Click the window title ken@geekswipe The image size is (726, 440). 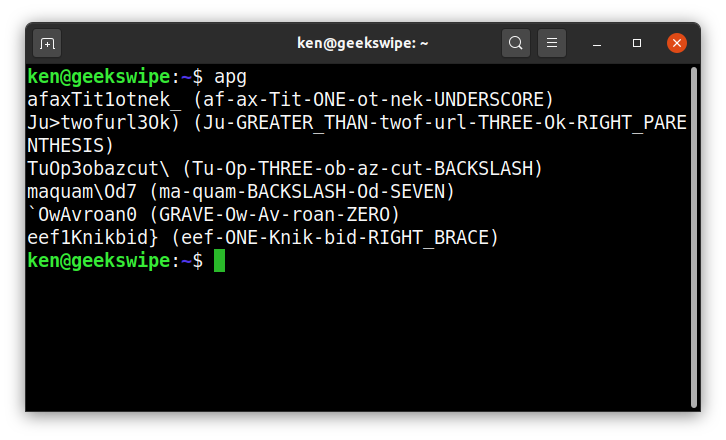coord(363,43)
